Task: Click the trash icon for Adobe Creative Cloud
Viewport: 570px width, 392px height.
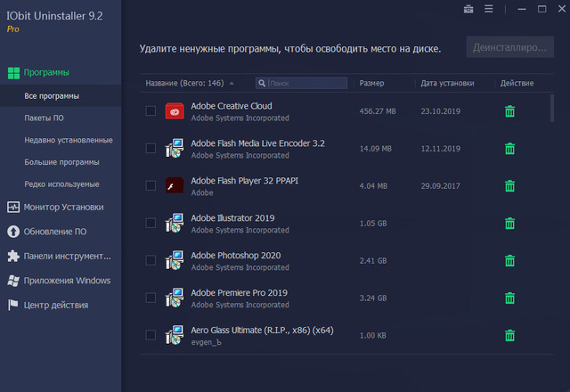Action: click(509, 111)
